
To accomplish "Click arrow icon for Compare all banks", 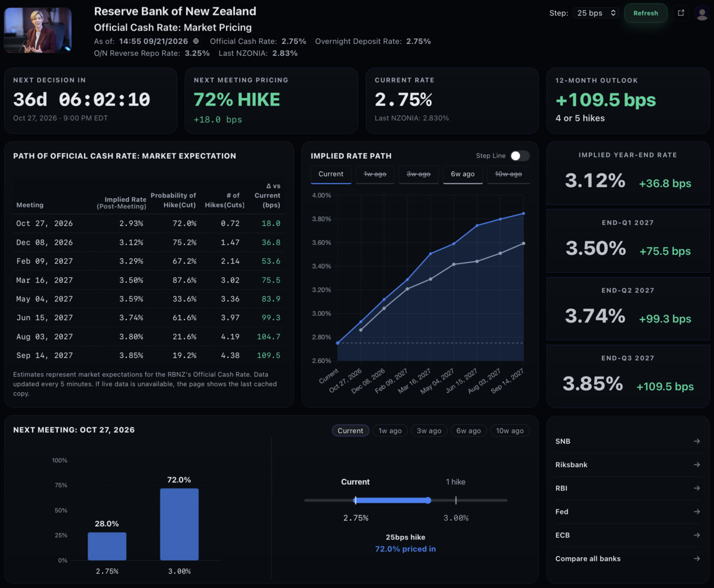I will [697, 558].
